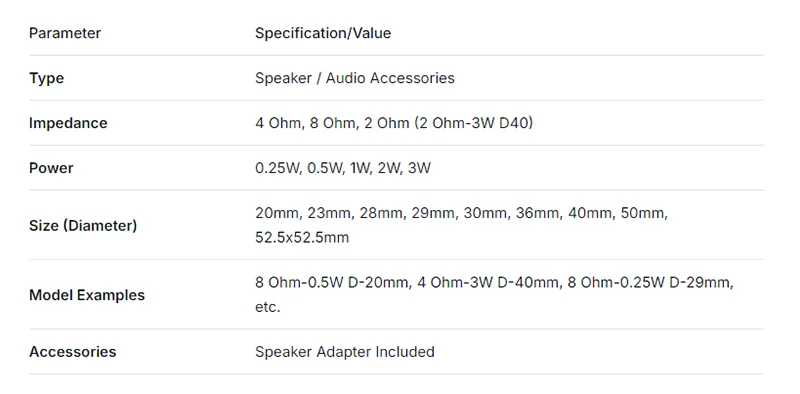Click the Parameter column header

(x=65, y=33)
